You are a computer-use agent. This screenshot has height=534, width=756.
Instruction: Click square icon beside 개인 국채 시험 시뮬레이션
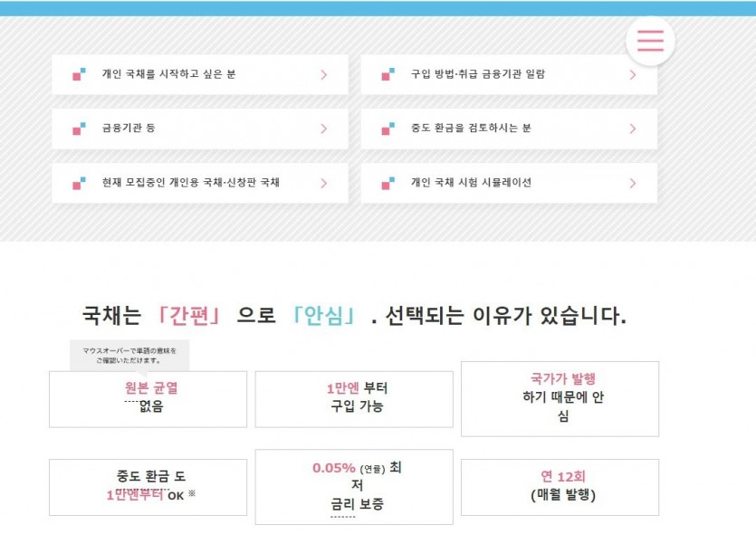coord(388,183)
